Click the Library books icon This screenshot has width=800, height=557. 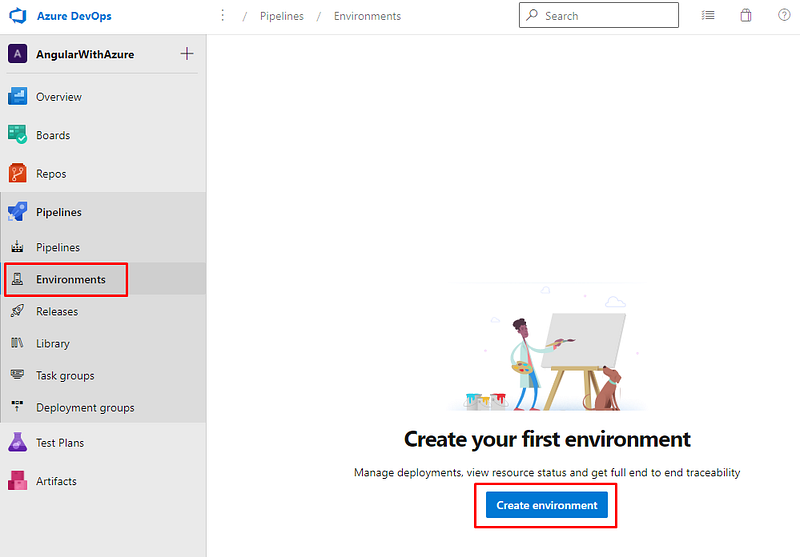(17, 343)
